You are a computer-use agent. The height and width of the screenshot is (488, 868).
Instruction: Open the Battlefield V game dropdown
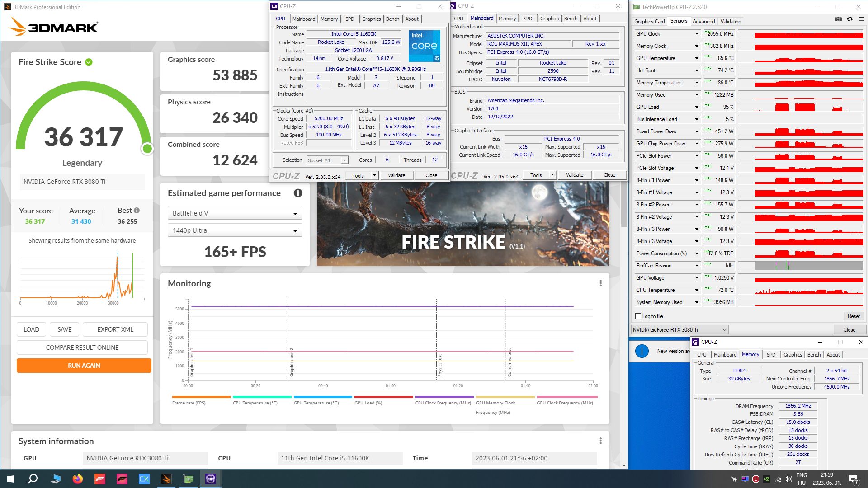tap(235, 213)
